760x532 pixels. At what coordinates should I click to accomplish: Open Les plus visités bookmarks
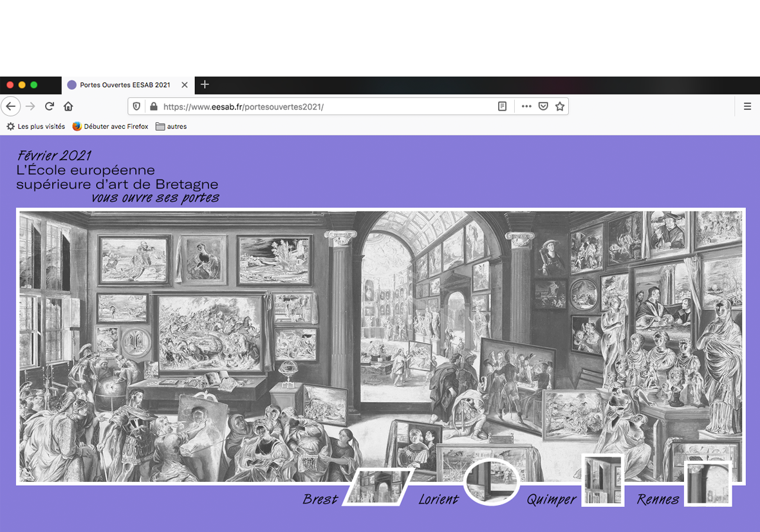pos(36,127)
